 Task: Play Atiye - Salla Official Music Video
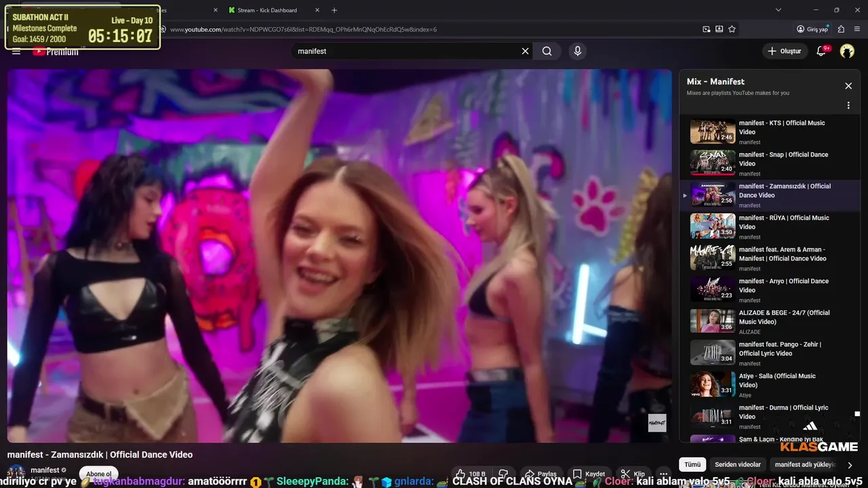point(770,385)
